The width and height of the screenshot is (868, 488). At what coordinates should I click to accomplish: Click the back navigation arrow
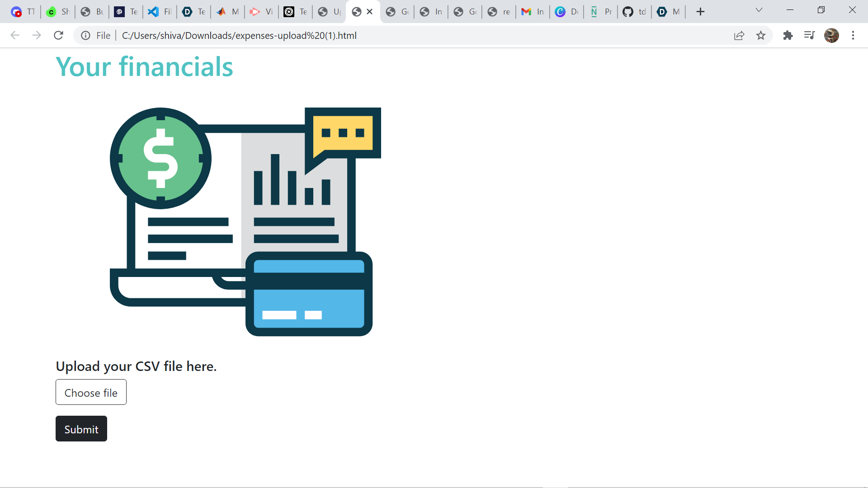click(x=15, y=35)
